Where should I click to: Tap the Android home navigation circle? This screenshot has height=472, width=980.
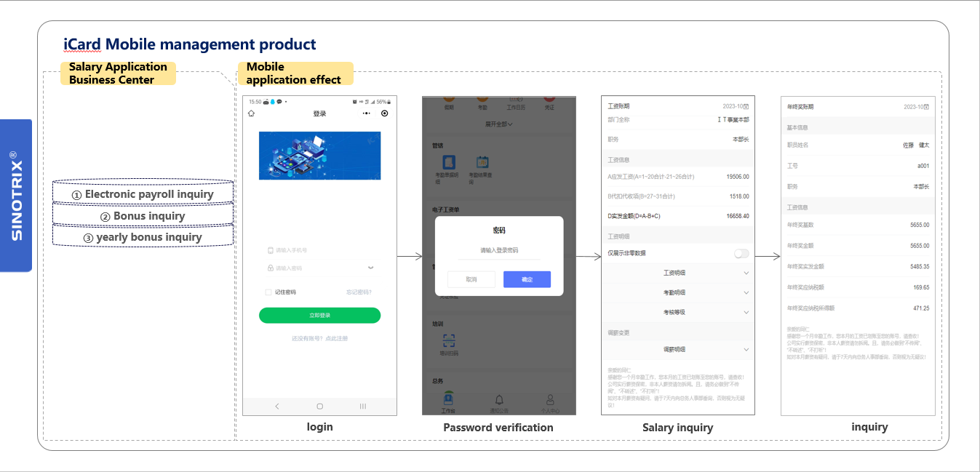click(x=319, y=407)
